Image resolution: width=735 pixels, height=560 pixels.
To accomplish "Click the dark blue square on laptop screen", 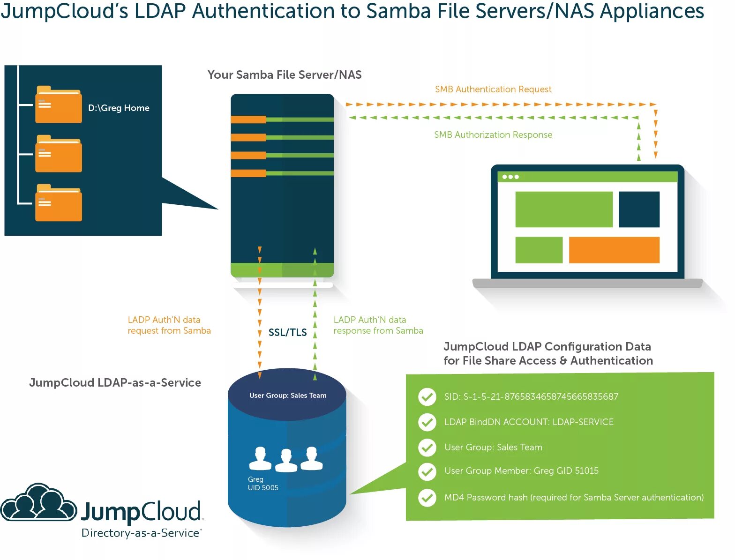I will 639,209.
